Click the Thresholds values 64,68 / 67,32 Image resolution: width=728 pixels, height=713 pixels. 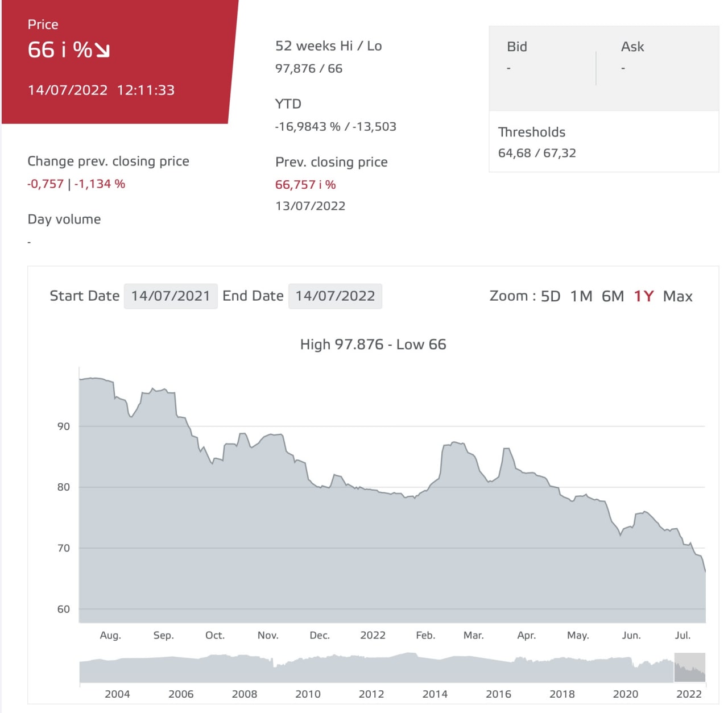pos(537,153)
